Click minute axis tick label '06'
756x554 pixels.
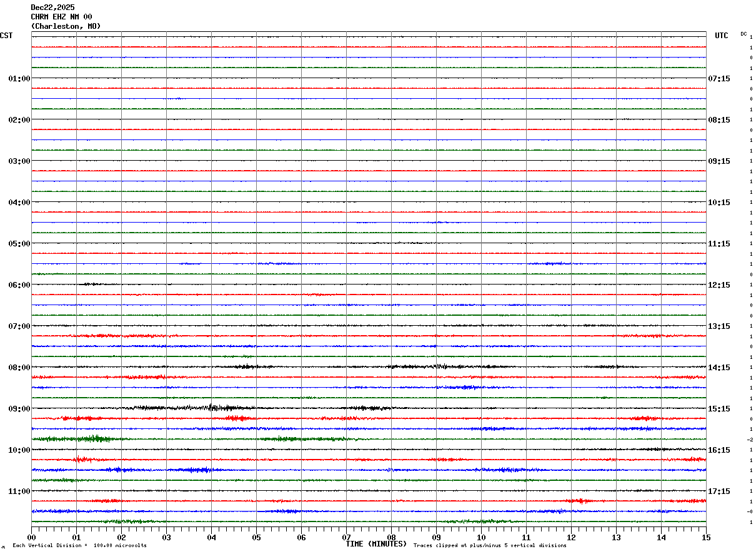pyautogui.click(x=301, y=537)
